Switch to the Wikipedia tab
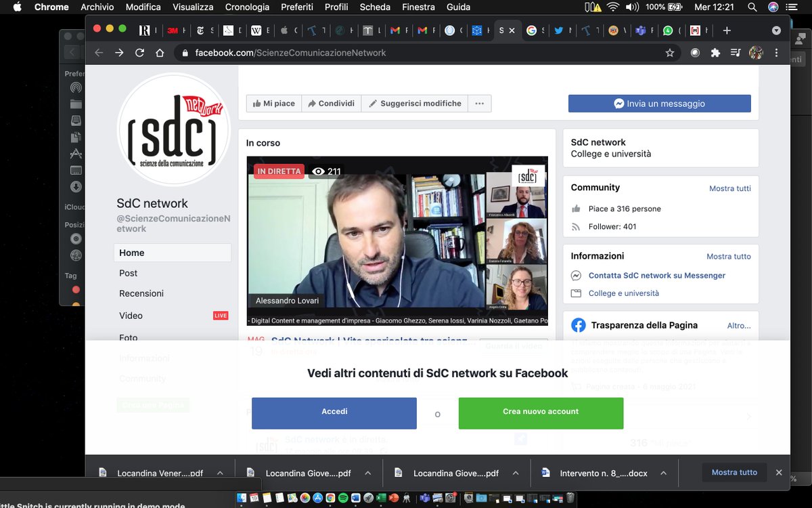The width and height of the screenshot is (812, 508). 261,30
